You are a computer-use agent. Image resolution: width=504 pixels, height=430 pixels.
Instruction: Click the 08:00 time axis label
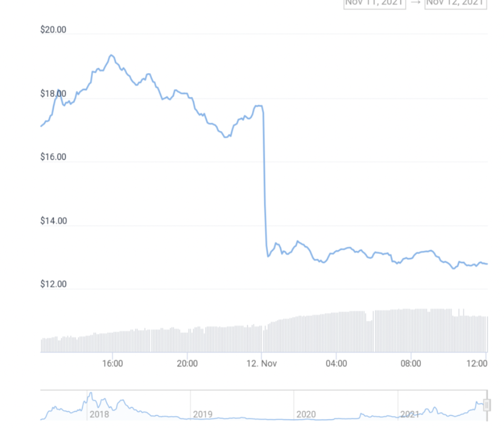click(x=411, y=363)
